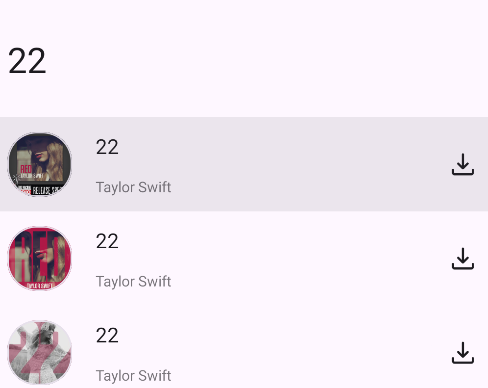Download 22 with the crimson RED cover
Screen dimensions: 488x388
(463, 258)
